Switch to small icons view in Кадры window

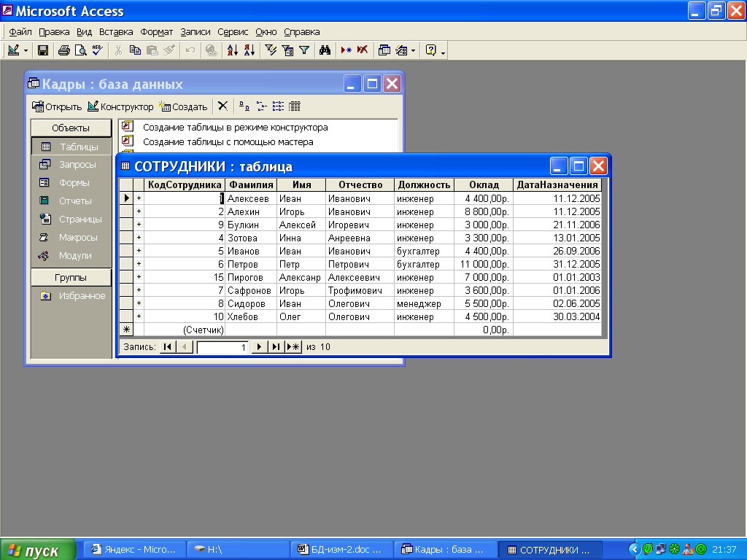(x=261, y=106)
